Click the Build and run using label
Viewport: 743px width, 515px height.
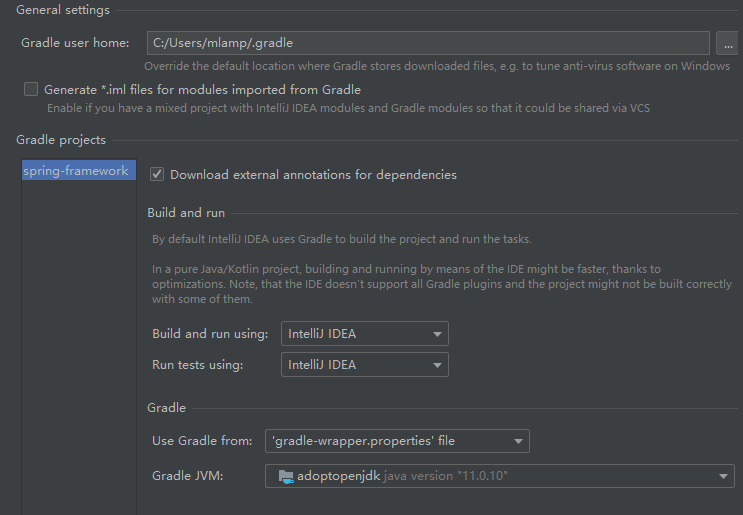pyautogui.click(x=210, y=334)
